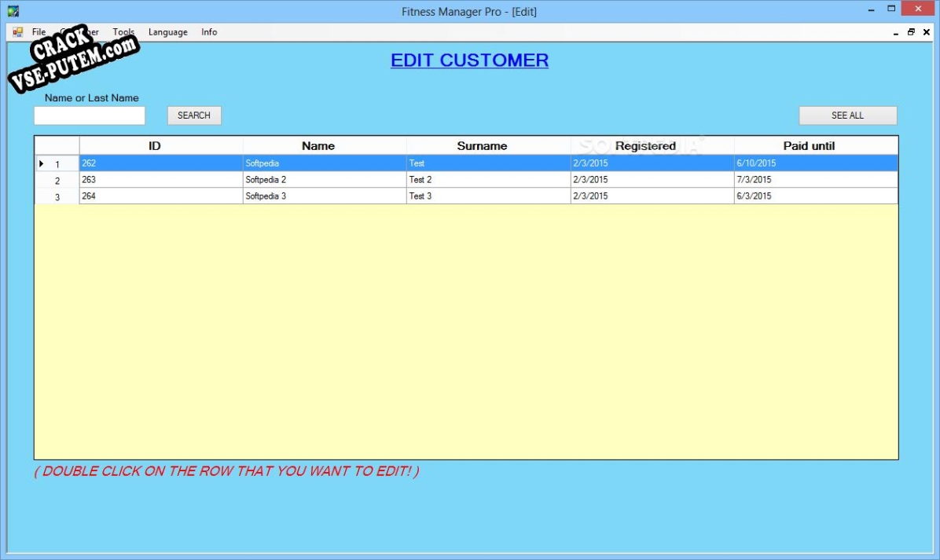
Task: Click the SEE ALL button
Action: (x=847, y=115)
